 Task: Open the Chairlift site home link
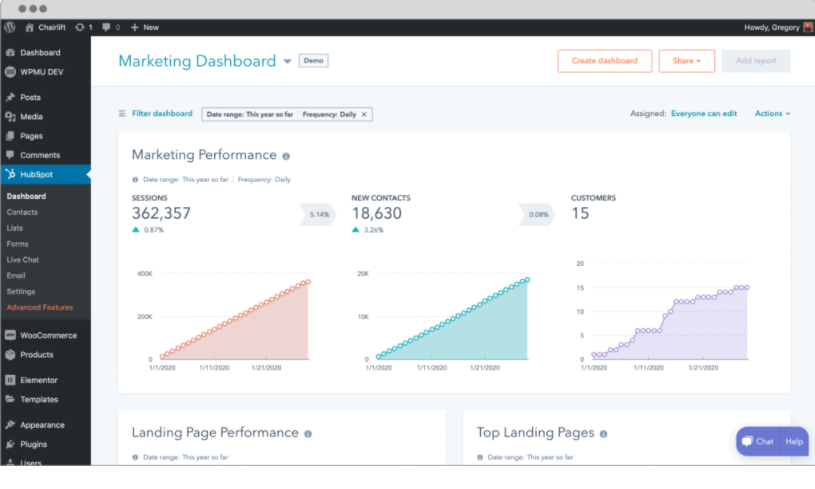pyautogui.click(x=45, y=27)
